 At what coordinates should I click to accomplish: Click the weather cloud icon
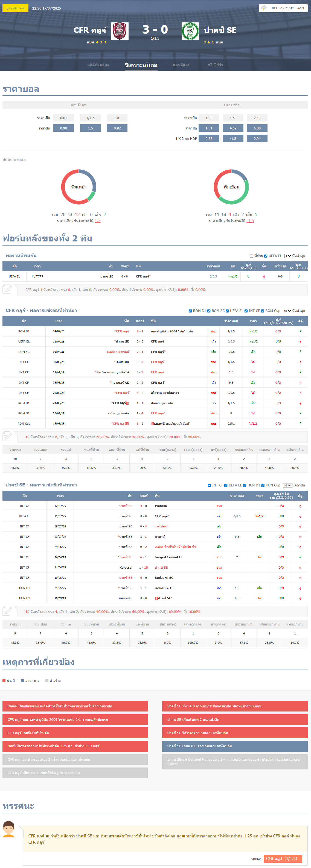click(x=263, y=8)
